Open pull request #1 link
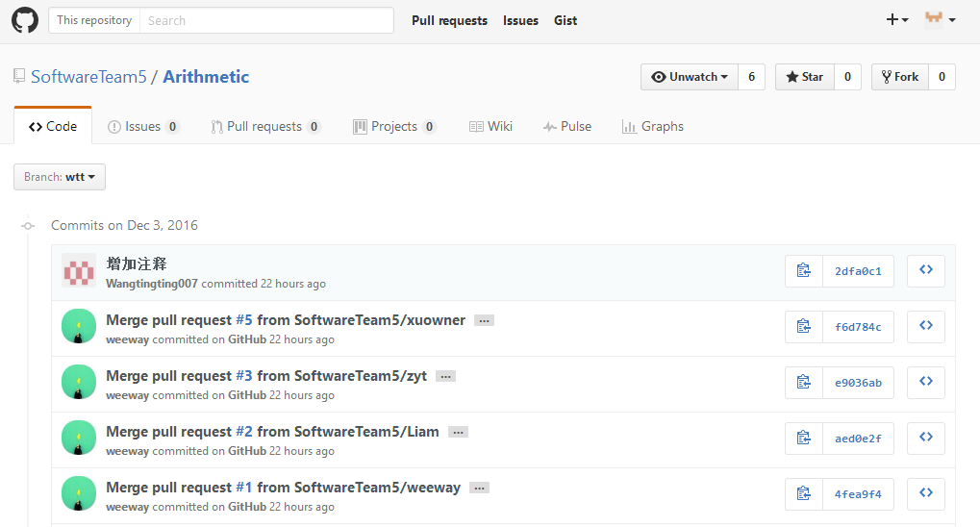 tap(244, 487)
